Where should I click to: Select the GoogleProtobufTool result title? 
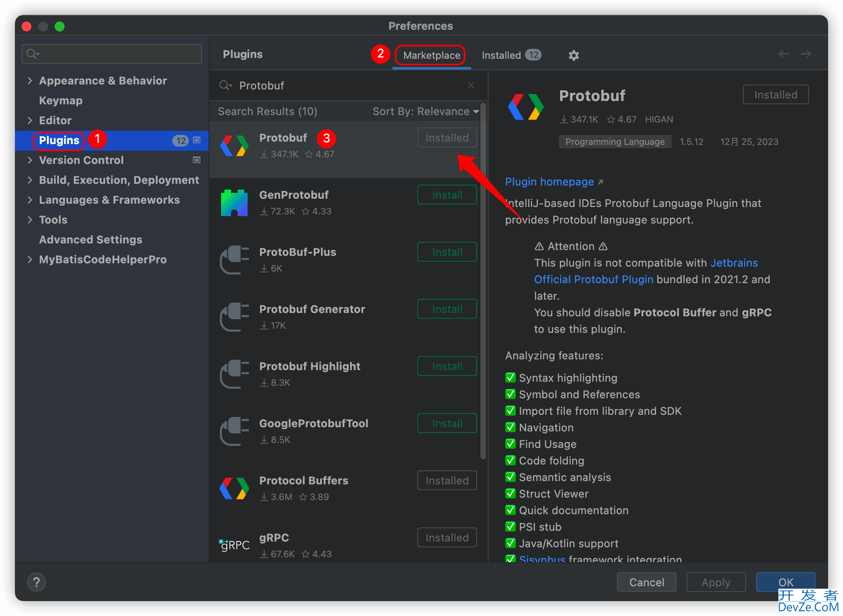[x=313, y=423]
